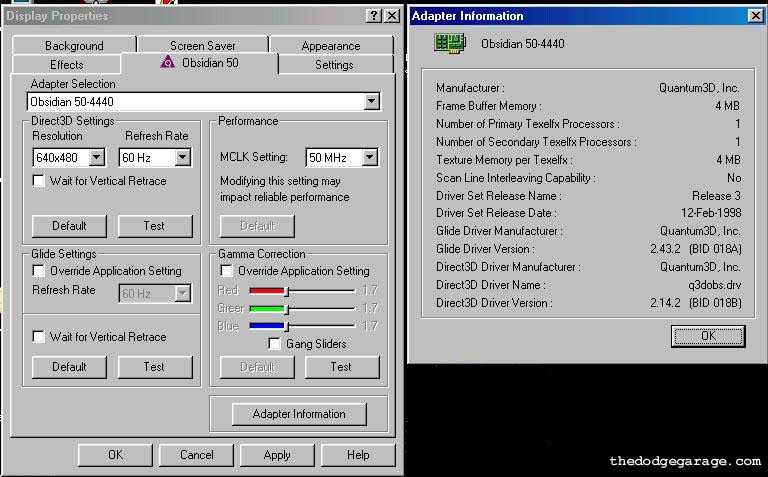This screenshot has width=768, height=477.
Task: Click the Direct3D Driver Version 2.14.2 value
Action: tap(696, 303)
